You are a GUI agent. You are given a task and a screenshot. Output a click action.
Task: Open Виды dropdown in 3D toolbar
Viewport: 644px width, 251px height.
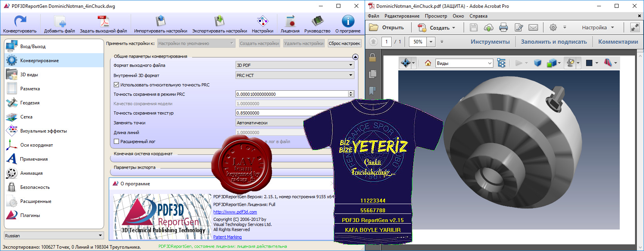pyautogui.click(x=464, y=63)
